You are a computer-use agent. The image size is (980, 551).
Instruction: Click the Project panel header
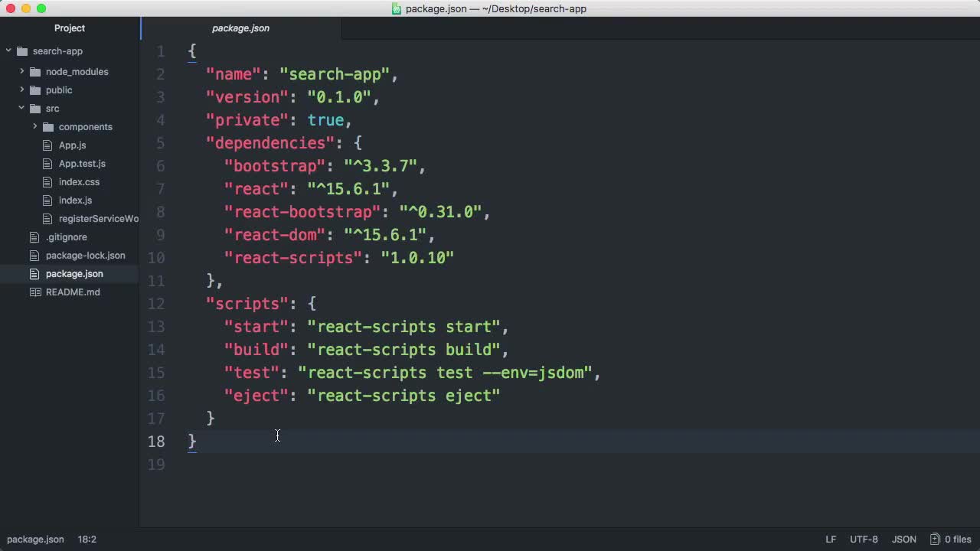(70, 28)
